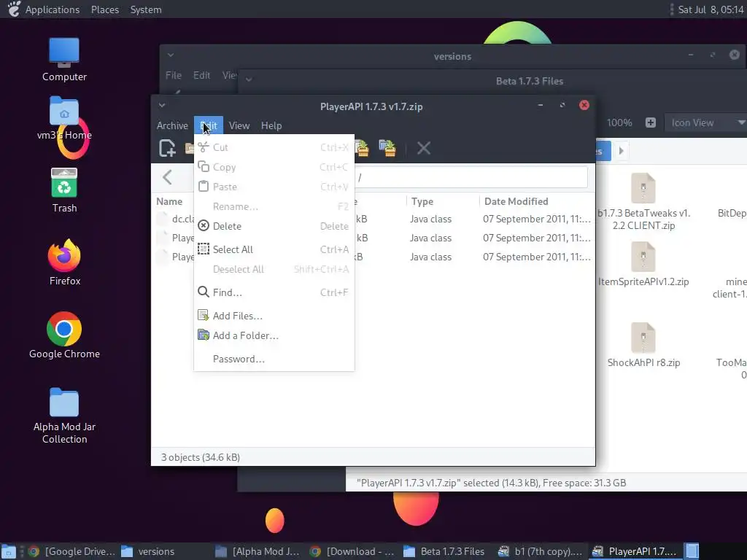Click the stop X toolbar icon
The width and height of the screenshot is (747, 560).
(424, 148)
